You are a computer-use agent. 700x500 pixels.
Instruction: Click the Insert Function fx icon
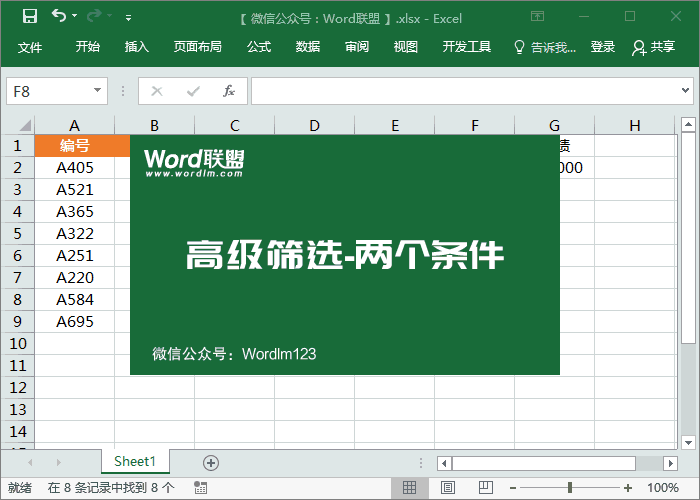(228, 91)
